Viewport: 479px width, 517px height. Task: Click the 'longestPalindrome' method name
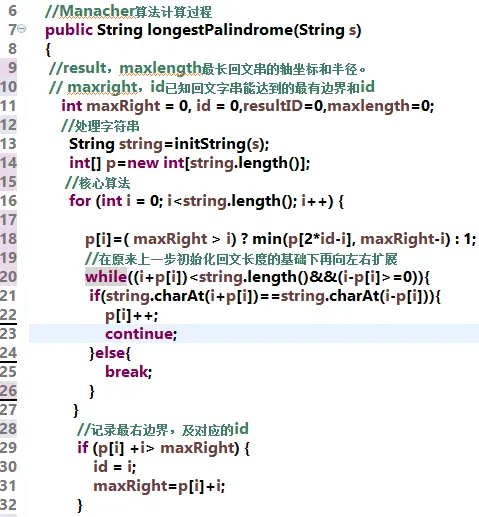(x=220, y=30)
